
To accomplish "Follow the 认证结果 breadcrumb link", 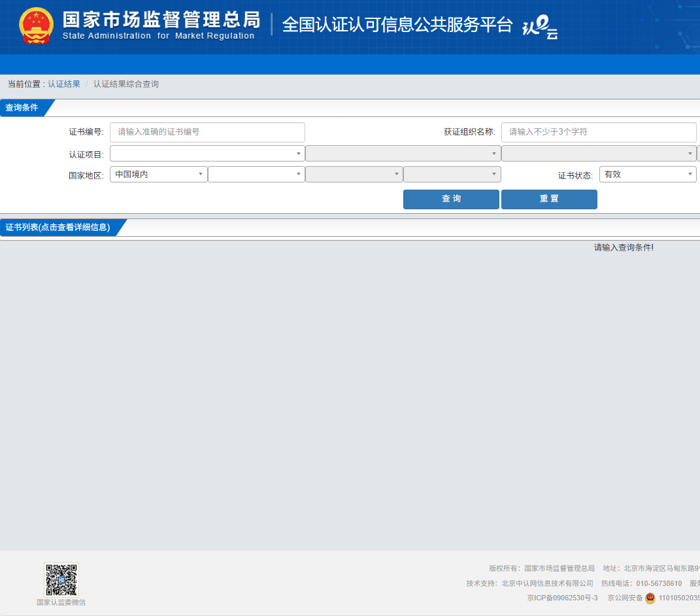I will click(x=64, y=84).
